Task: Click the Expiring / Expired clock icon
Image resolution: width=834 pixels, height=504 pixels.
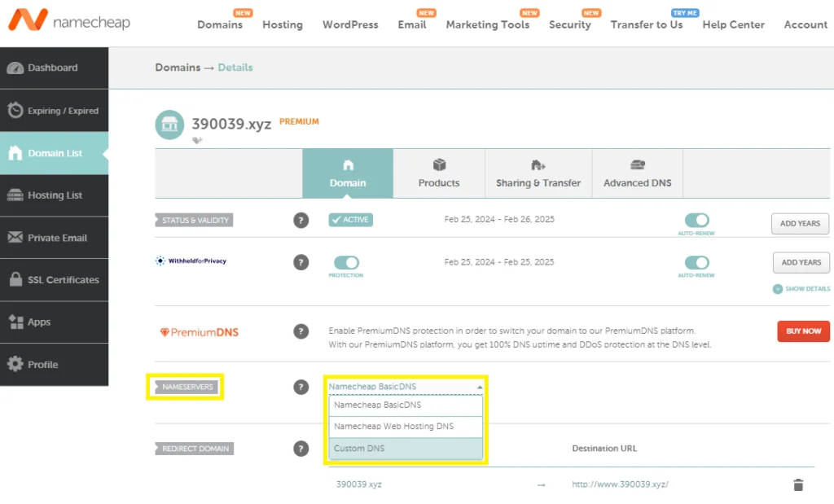Action: pos(15,110)
